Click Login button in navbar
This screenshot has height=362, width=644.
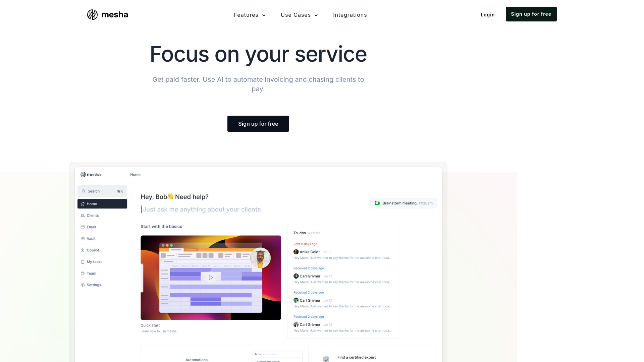tap(487, 15)
